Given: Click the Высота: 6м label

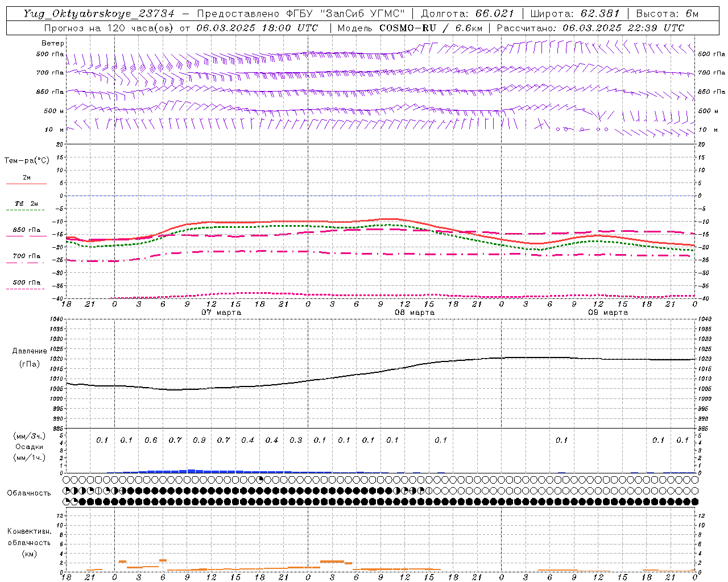Looking at the screenshot, I should tap(667, 14).
